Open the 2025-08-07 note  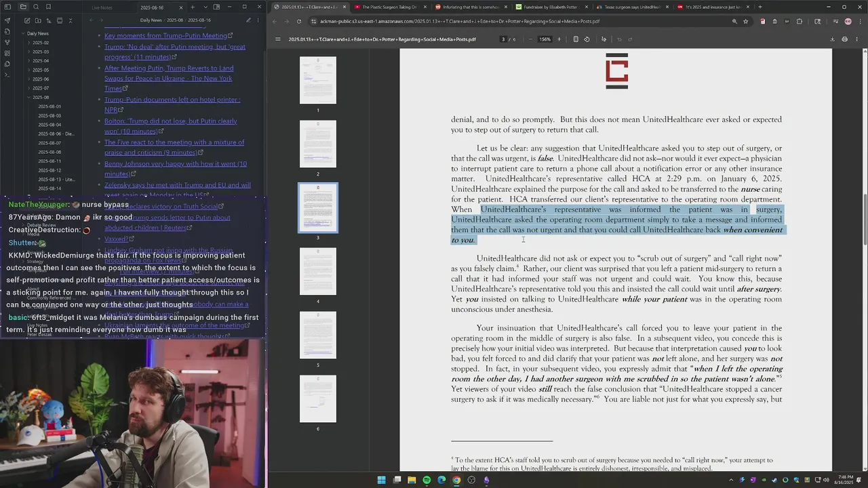click(50, 143)
